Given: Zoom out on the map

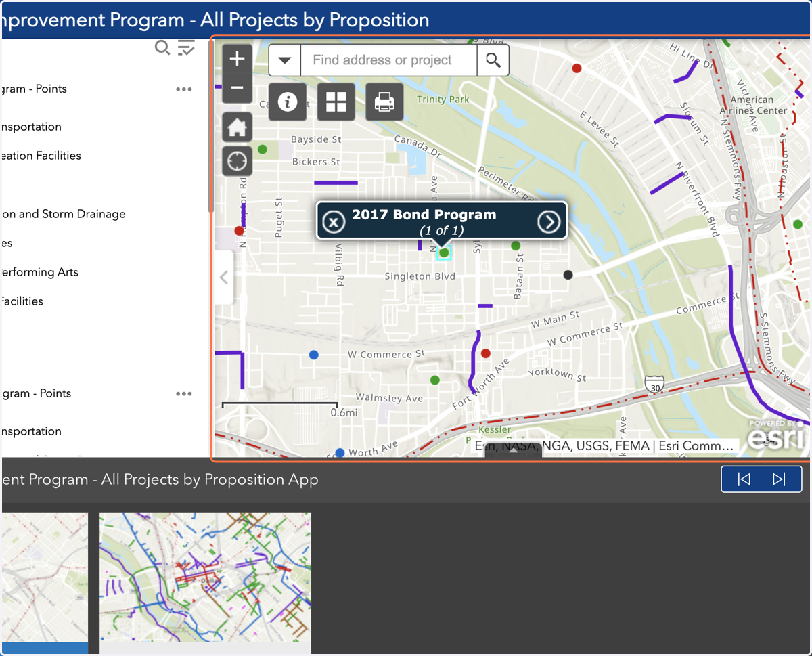Looking at the screenshot, I should pyautogui.click(x=237, y=88).
